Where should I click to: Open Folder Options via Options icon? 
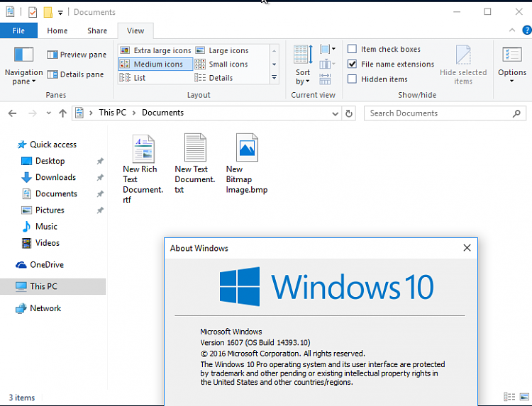coord(512,55)
